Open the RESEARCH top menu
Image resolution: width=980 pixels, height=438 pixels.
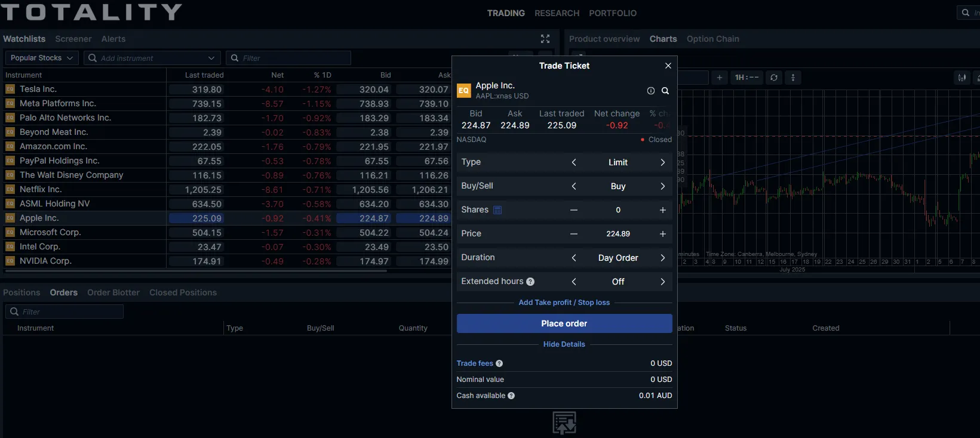point(557,13)
